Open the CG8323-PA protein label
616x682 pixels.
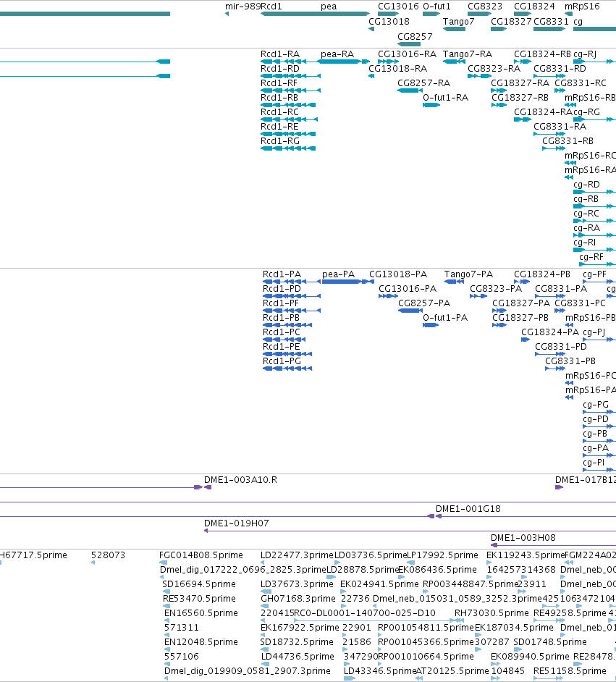tap(496, 289)
